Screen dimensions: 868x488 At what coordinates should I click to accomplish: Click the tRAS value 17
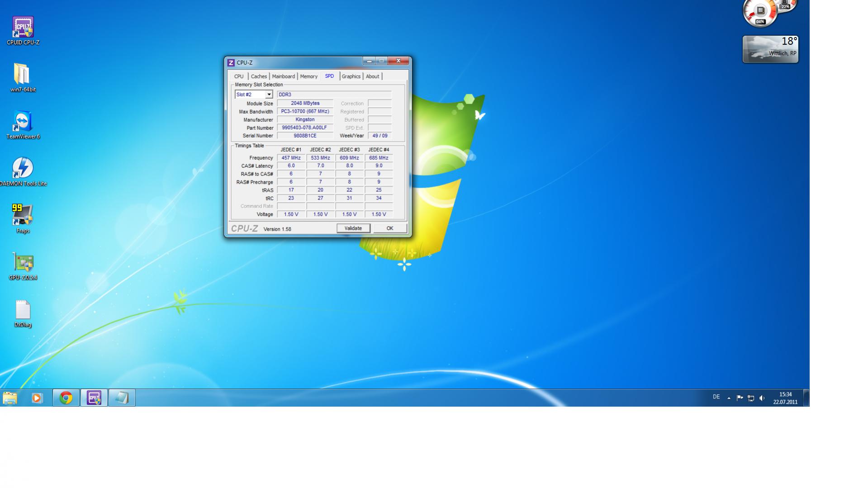[291, 190]
